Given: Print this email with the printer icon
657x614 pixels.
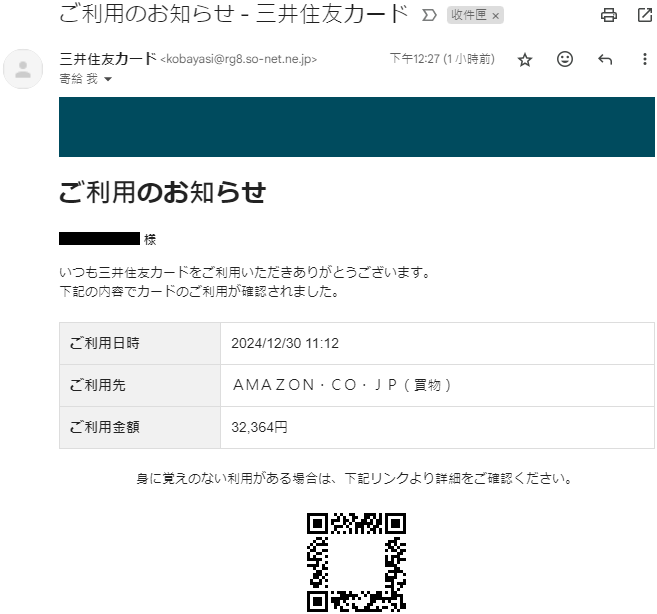Looking at the screenshot, I should [x=608, y=16].
